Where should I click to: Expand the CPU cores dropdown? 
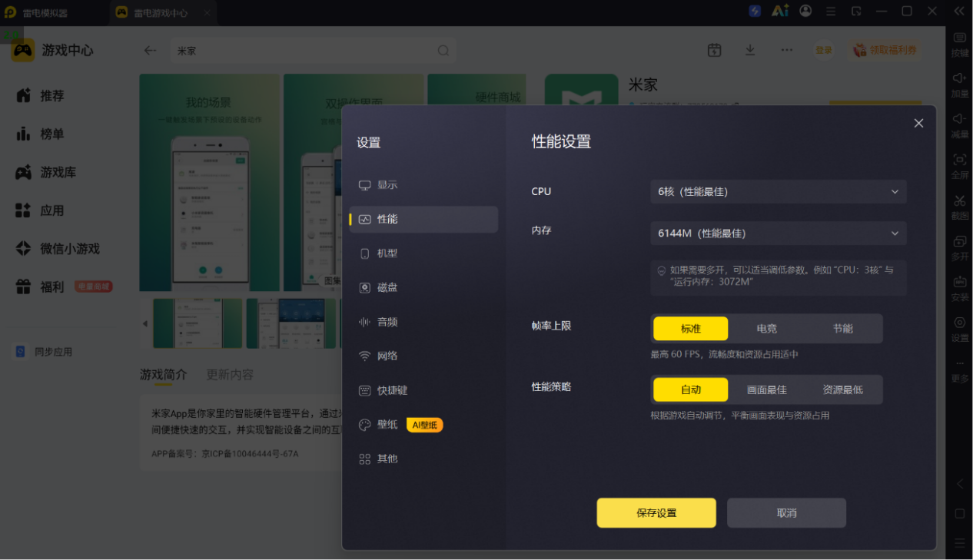point(779,192)
